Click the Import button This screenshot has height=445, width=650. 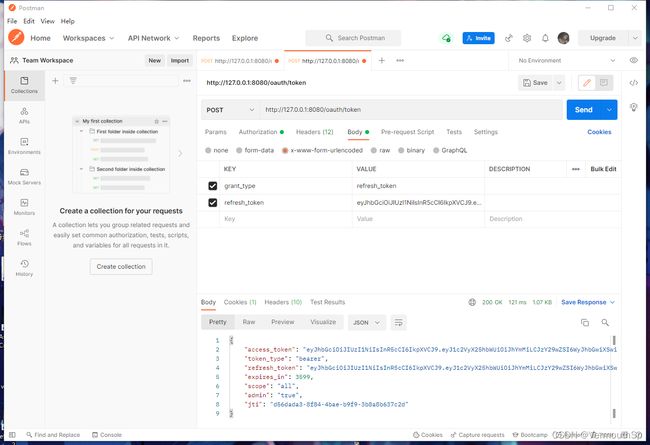(180, 60)
